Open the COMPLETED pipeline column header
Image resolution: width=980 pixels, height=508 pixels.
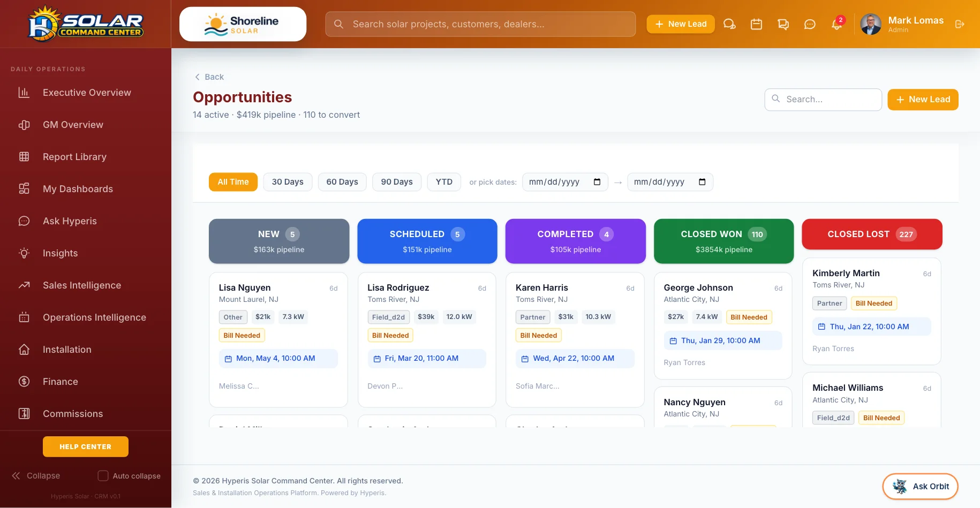[576, 241]
